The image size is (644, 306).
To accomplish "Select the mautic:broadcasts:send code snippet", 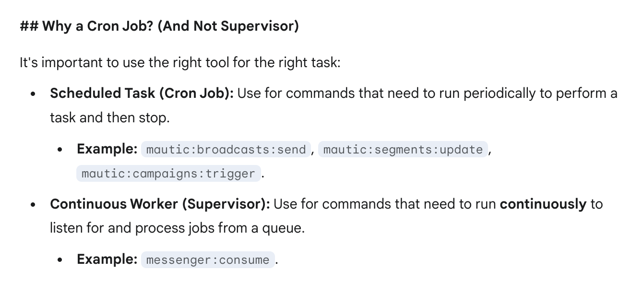I will [x=226, y=150].
